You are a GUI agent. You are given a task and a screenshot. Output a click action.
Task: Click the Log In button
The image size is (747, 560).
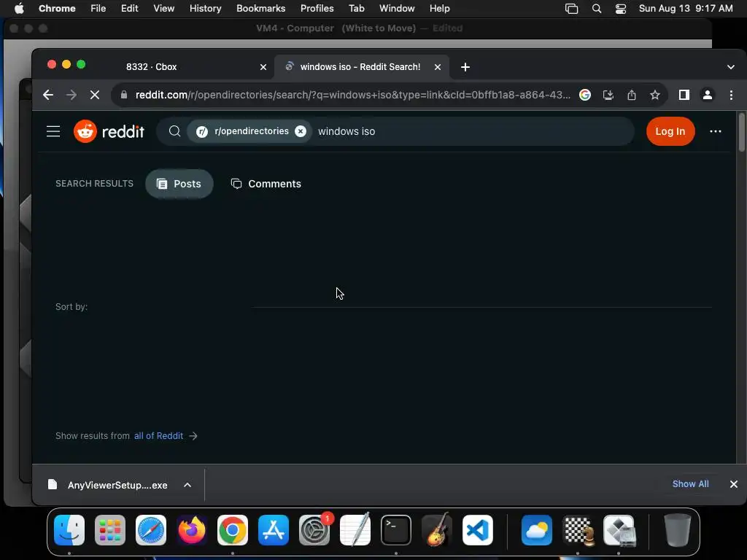click(x=670, y=131)
